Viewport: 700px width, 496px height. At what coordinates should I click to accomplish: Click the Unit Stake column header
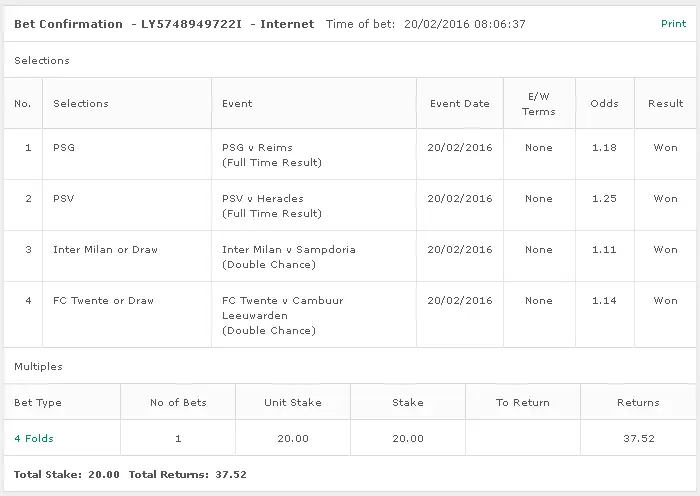[292, 403]
